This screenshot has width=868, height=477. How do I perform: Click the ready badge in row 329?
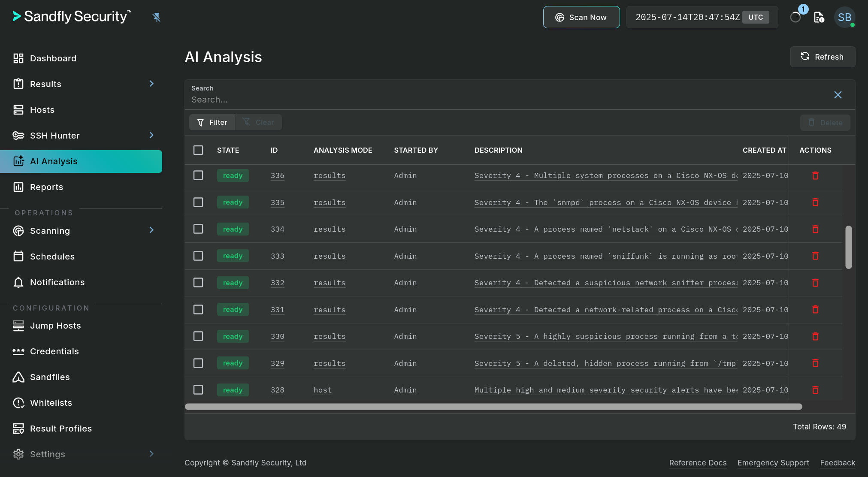click(x=233, y=363)
